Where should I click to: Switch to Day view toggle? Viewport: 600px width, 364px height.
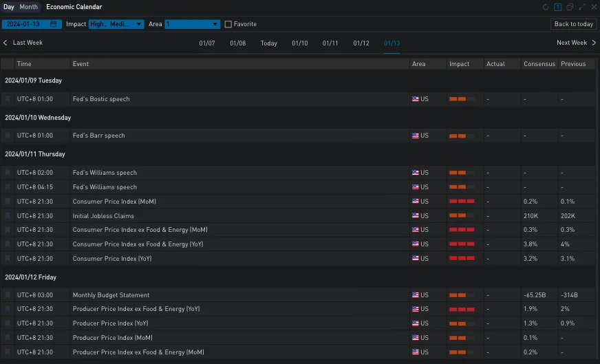[x=9, y=7]
